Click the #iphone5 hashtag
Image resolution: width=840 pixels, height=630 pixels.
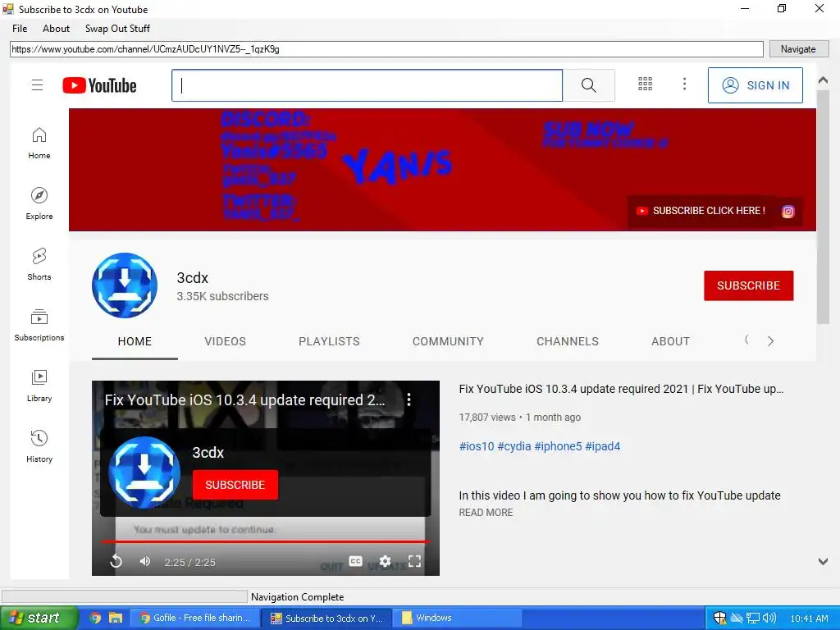tap(558, 446)
